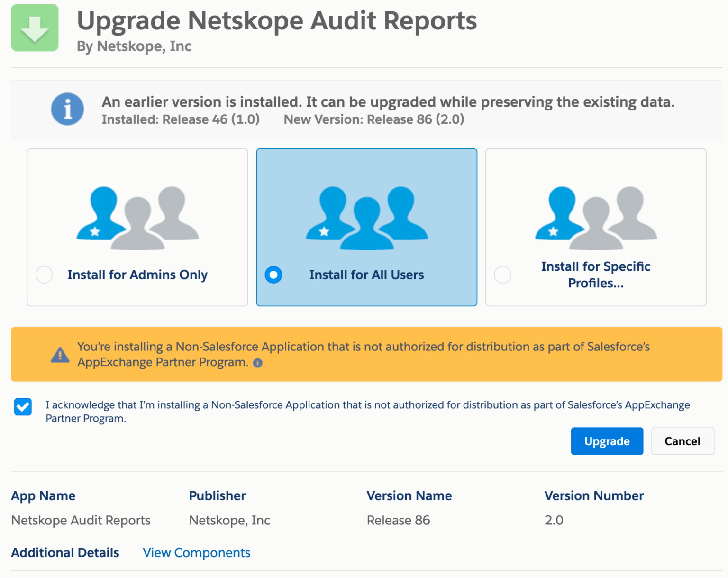The width and height of the screenshot is (728, 578).
Task: Deselect Install for All Users radio
Action: click(273, 275)
